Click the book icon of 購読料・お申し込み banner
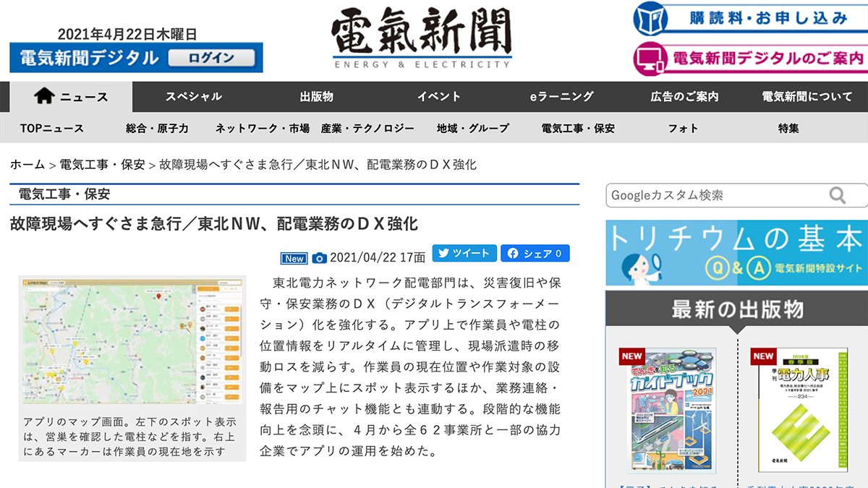The height and width of the screenshot is (488, 868). (650, 19)
